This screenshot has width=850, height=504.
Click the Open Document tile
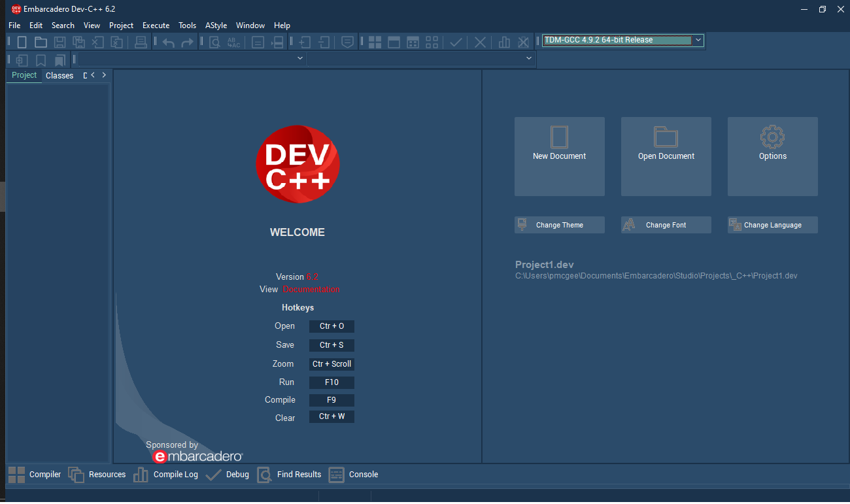[x=666, y=156]
